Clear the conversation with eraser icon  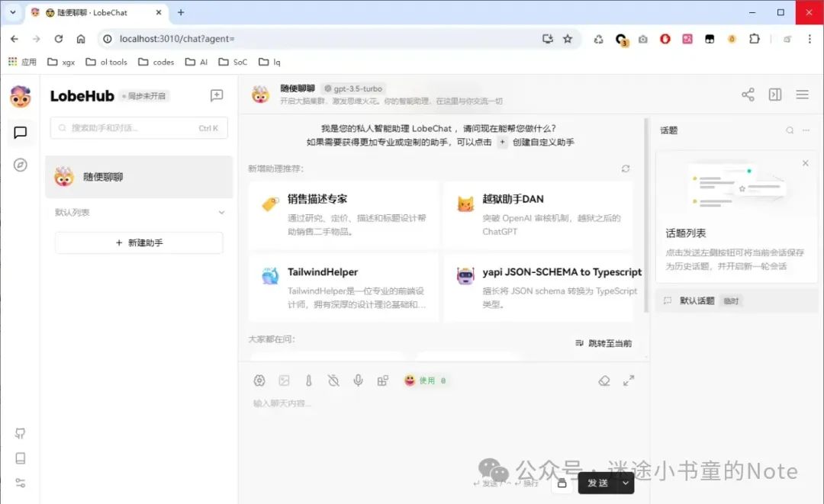(604, 380)
